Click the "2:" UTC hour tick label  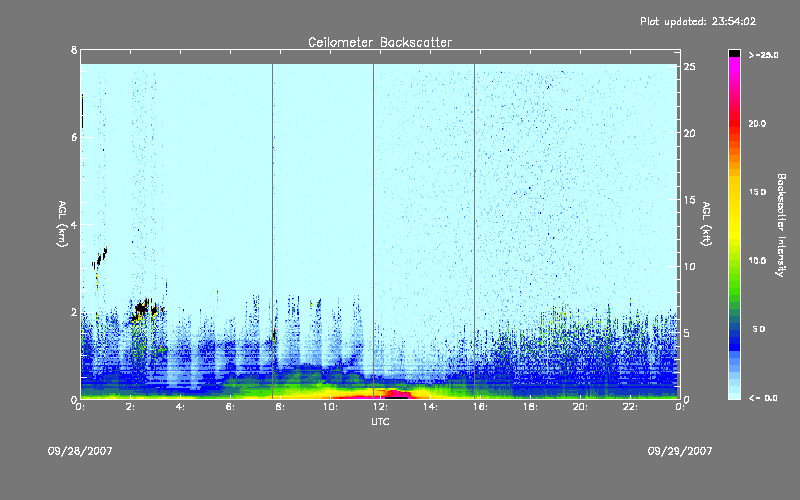click(x=131, y=407)
